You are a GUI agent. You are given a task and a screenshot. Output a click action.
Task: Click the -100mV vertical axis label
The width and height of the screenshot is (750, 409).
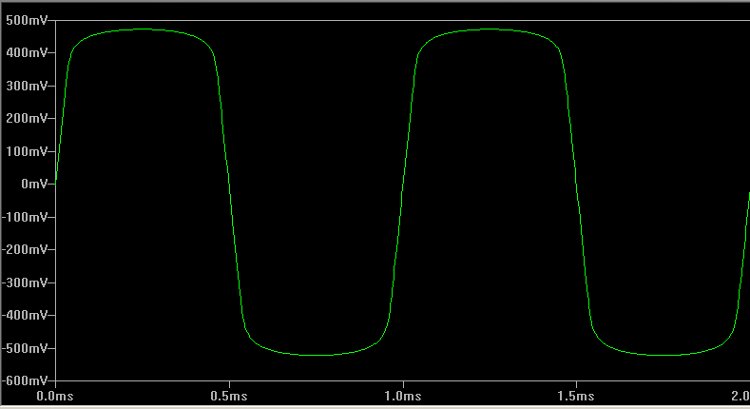24,217
